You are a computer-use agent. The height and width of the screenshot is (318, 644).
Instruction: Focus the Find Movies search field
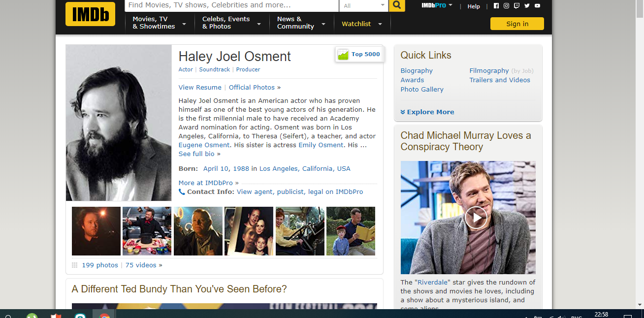(232, 5)
